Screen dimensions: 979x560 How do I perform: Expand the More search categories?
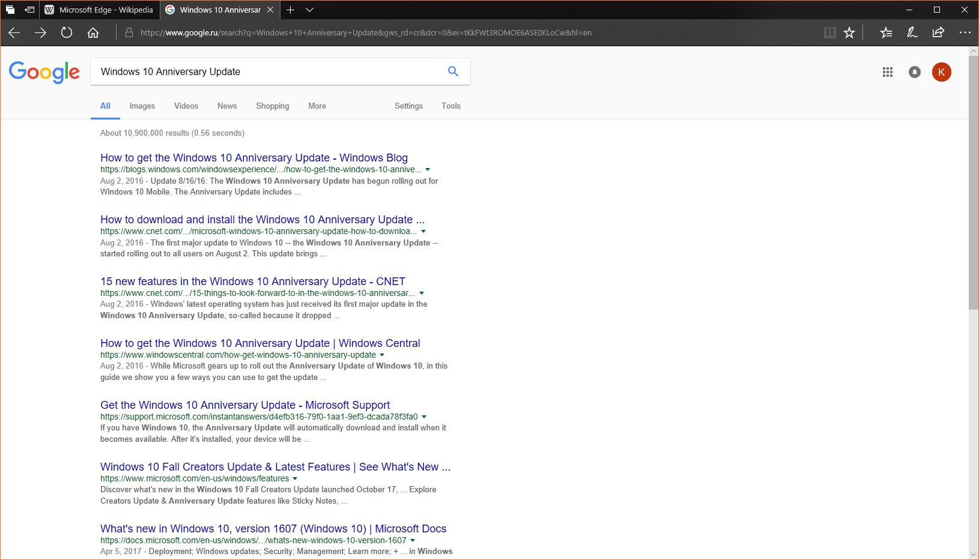click(317, 106)
